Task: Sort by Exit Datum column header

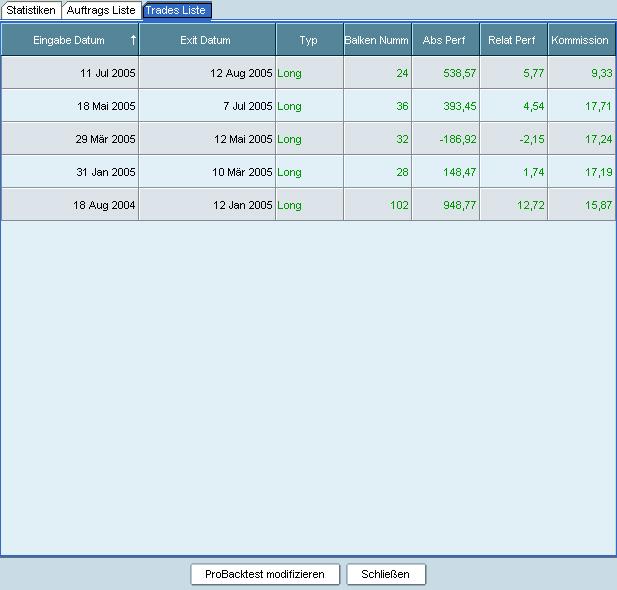Action: pyautogui.click(x=207, y=40)
